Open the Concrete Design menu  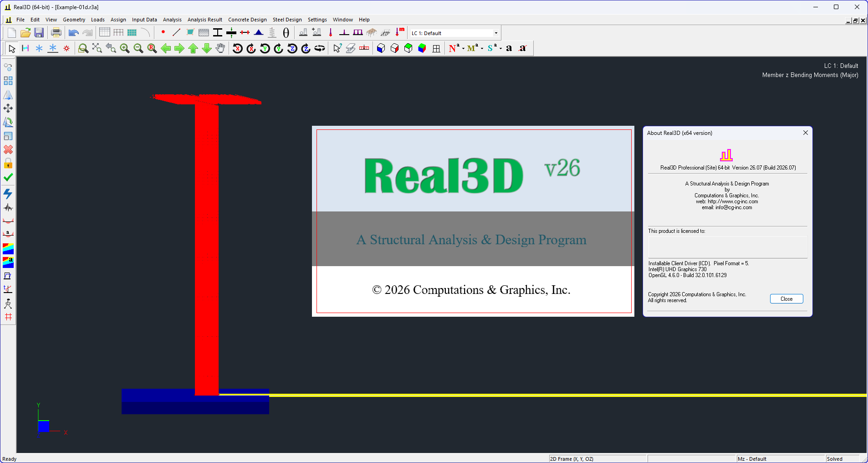click(x=247, y=20)
